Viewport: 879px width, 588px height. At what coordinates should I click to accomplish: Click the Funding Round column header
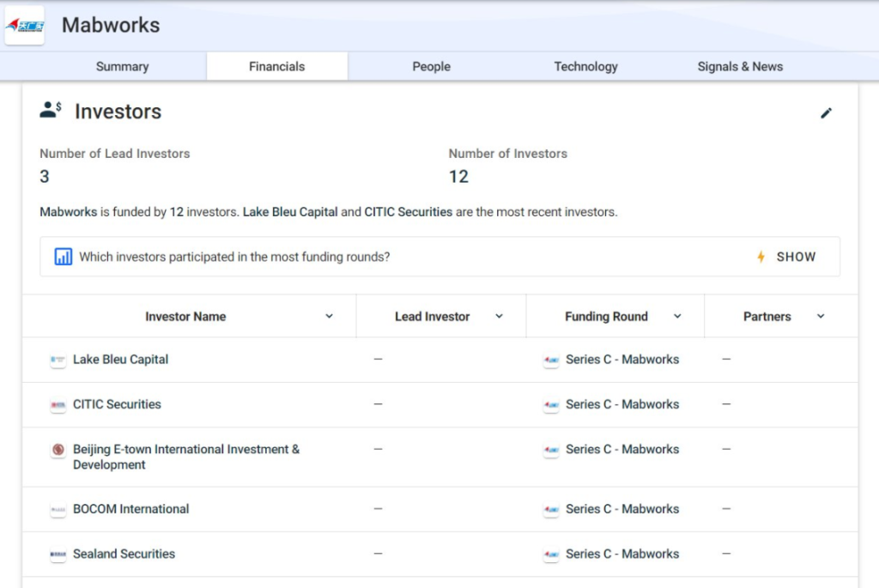(607, 317)
